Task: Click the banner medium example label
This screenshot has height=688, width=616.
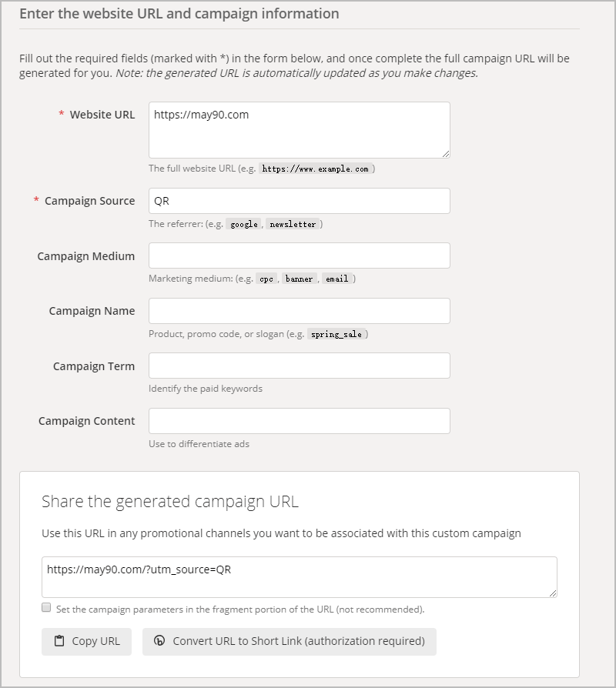Action: point(300,279)
